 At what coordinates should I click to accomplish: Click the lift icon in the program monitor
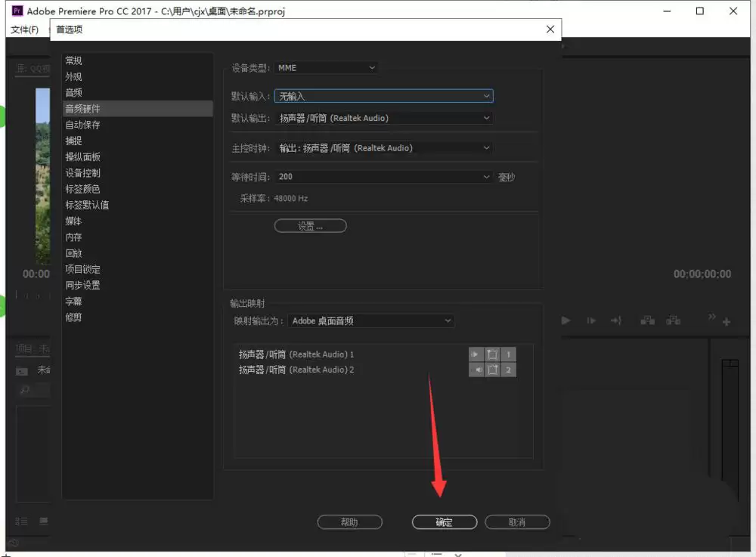point(648,320)
